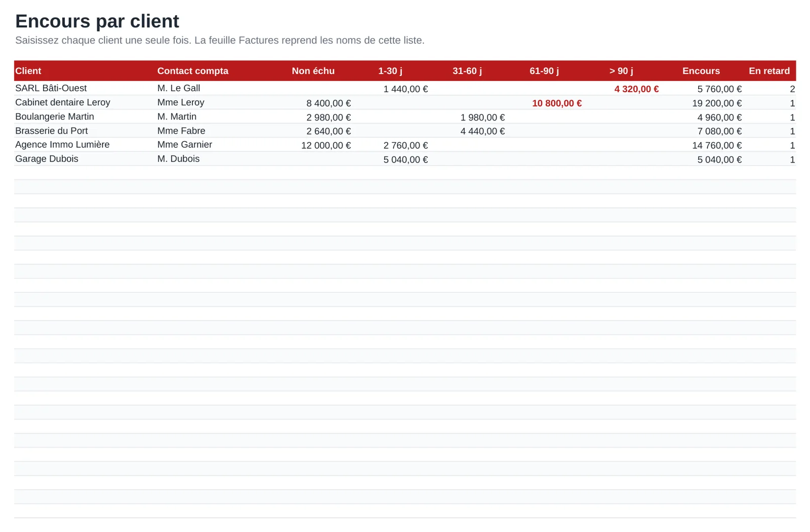Select the contact cell 'Mme Leroy'
The height and width of the screenshot is (532, 810).
[x=181, y=102]
